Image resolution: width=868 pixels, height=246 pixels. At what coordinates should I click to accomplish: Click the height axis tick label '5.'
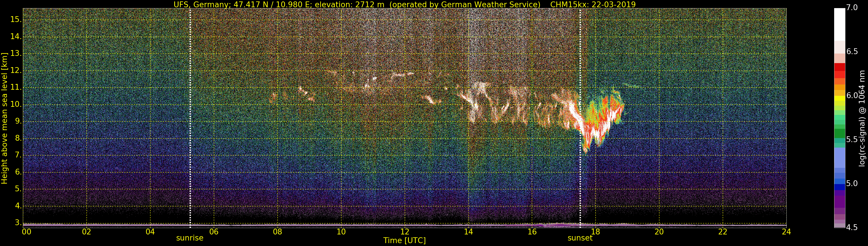pyautogui.click(x=18, y=189)
